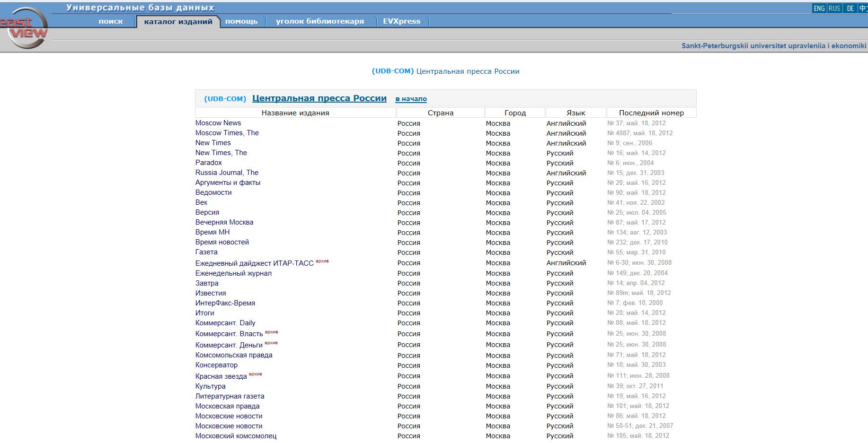The height and width of the screenshot is (443, 868).
Task: Click issue № 134; авг. 12, 2003
Action: click(637, 232)
